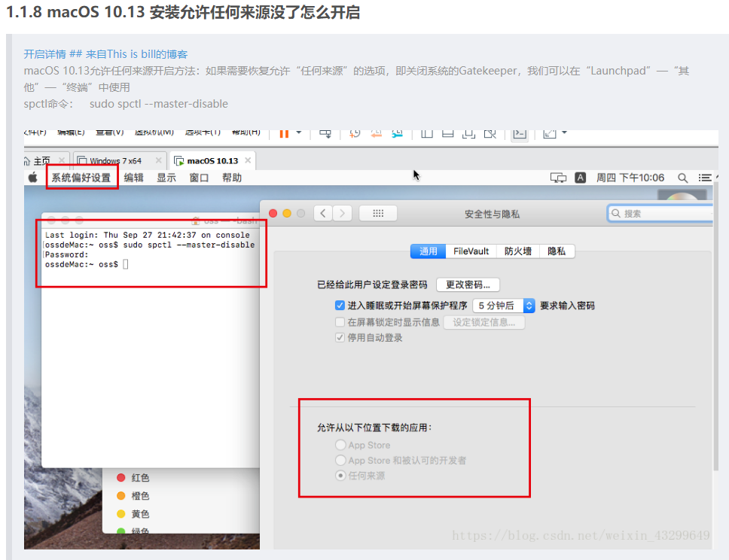Close the macOS 10.13 VM tab
Viewport: 729px width, 560px height.
coord(248,160)
